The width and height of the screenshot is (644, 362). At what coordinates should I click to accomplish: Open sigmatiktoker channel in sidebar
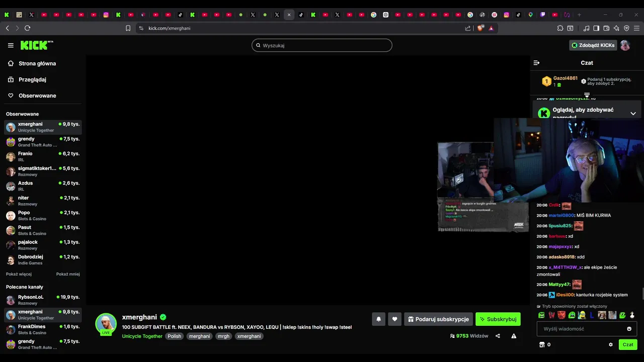coord(43,171)
